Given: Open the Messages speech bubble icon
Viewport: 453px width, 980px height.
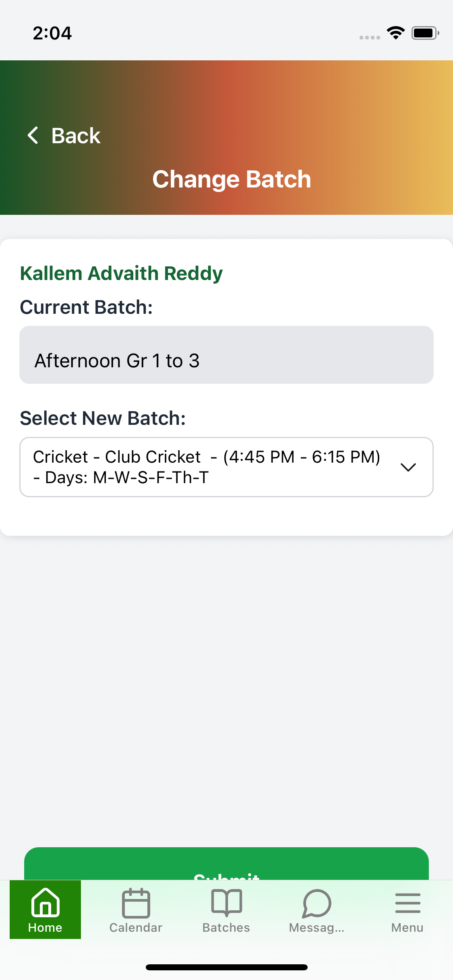Looking at the screenshot, I should coord(317,903).
